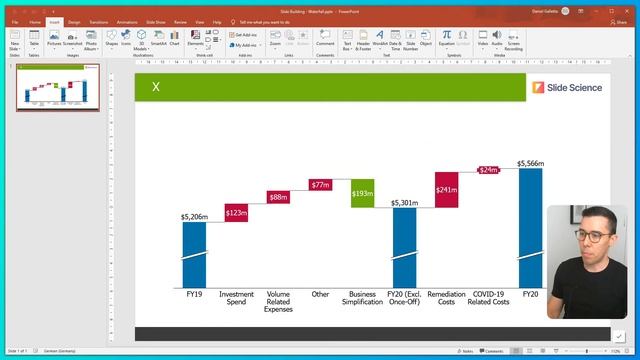Switch to Slide Sorter view in status bar
The image size is (640, 360).
529,351
